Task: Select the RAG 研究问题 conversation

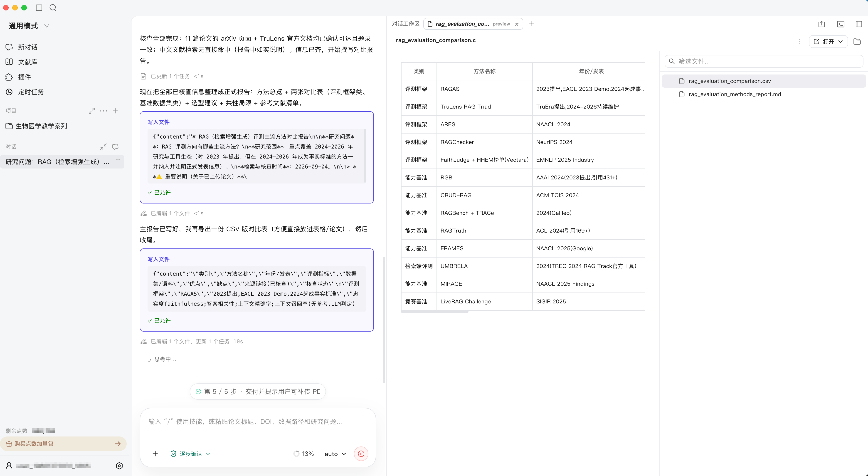Action: (62, 162)
